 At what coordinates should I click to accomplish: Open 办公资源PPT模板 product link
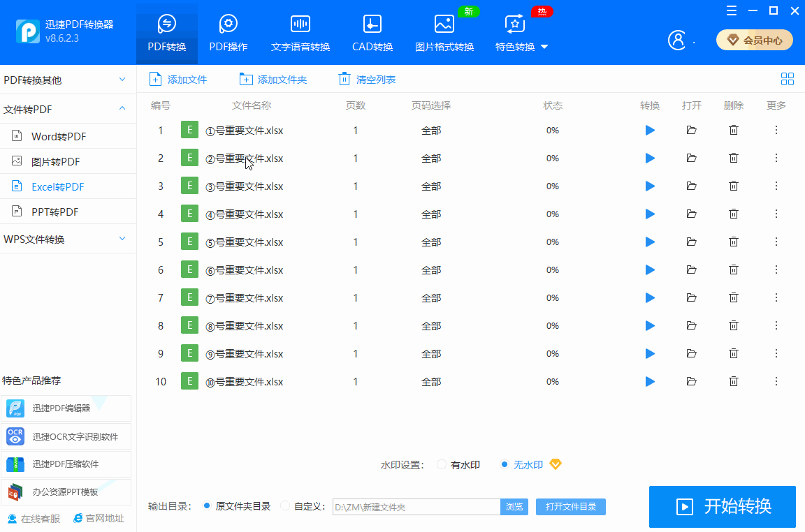tap(66, 492)
